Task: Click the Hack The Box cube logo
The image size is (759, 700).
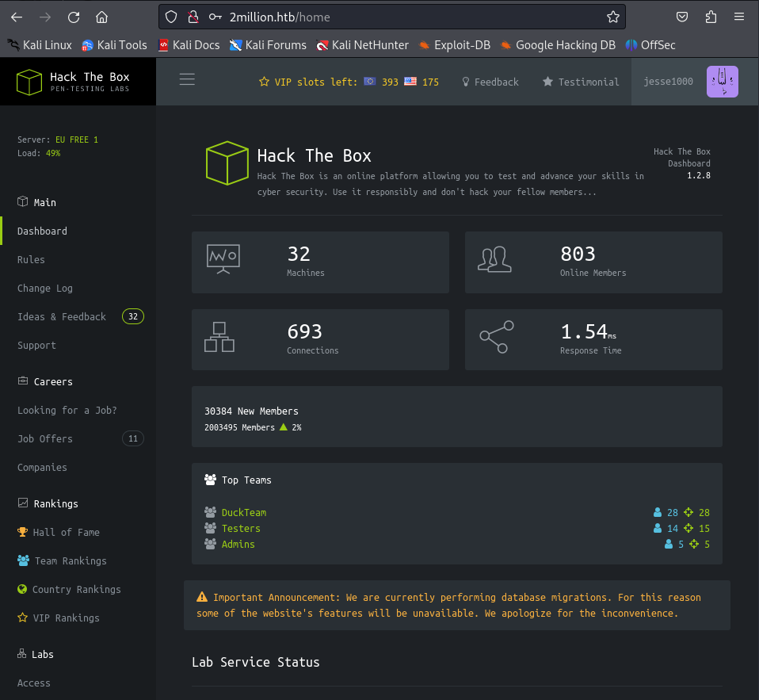Action: (29, 81)
